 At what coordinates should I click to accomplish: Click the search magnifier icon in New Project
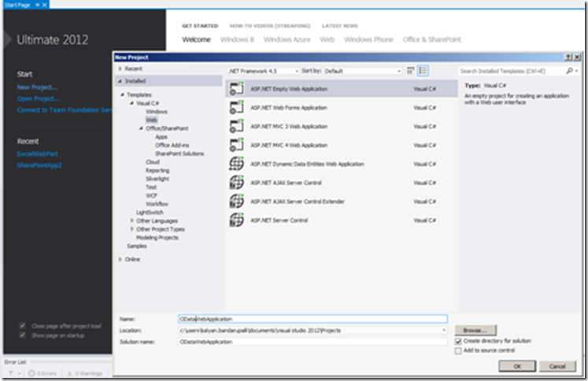pos(570,71)
